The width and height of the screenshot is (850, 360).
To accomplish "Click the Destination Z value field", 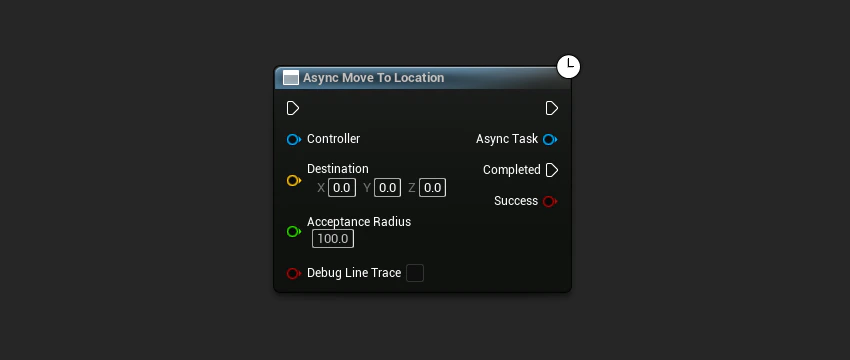I will (x=432, y=188).
